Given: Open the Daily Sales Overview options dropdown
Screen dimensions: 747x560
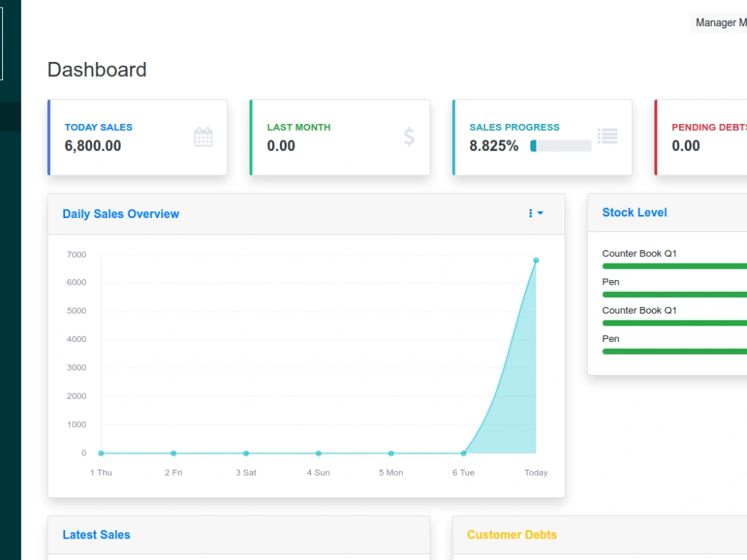Looking at the screenshot, I should (536, 214).
